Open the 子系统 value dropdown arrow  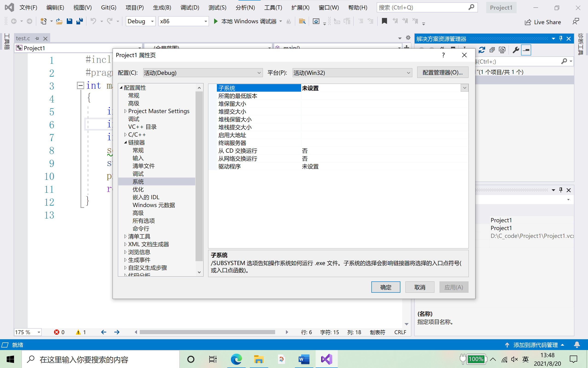(464, 88)
